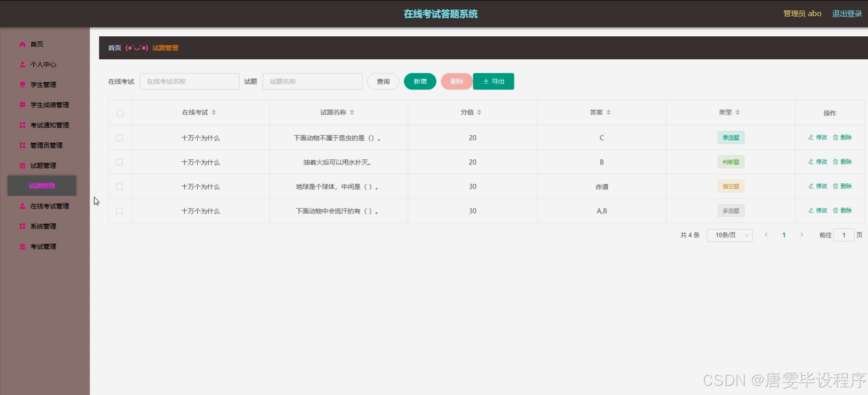Expand 学生管理 menu chevron
Screen dimensions: 868x395
click(x=73, y=85)
